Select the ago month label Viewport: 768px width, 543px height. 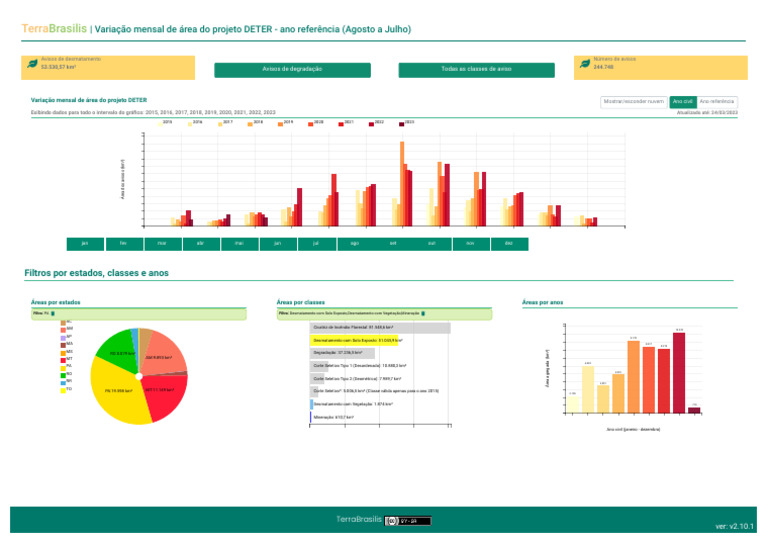(x=355, y=244)
